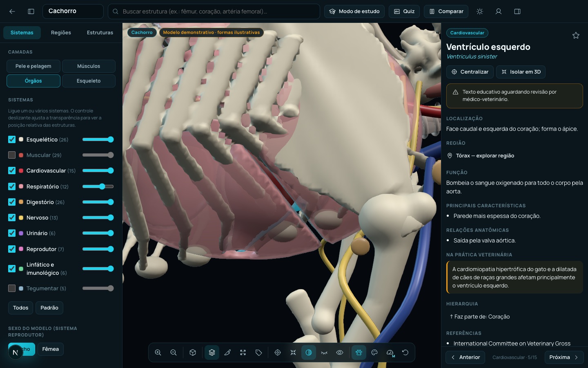Click the crosshair focus target icon in toolbar
The width and height of the screenshot is (588, 368).
(x=278, y=352)
